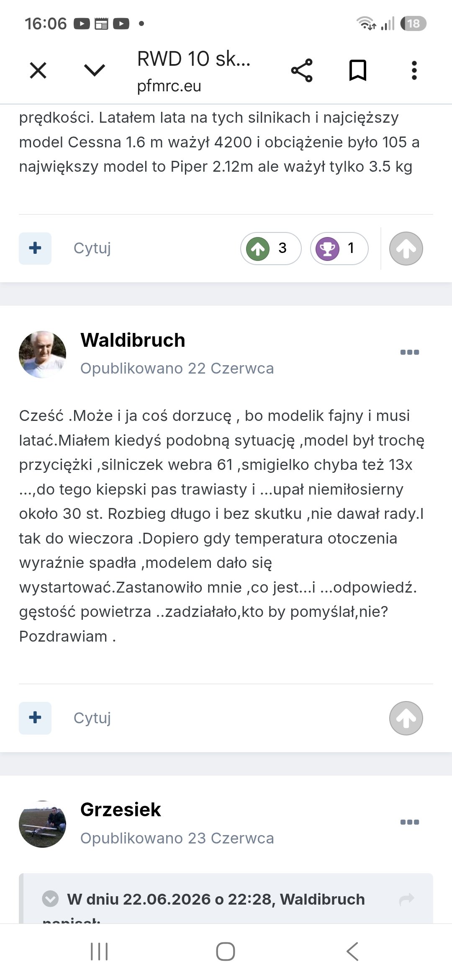Open the Waldibruch username link
The width and height of the screenshot is (452, 980).
coord(133,340)
